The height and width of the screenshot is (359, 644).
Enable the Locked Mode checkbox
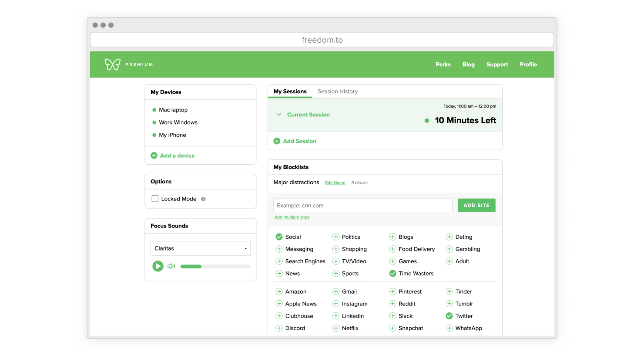coord(155,199)
